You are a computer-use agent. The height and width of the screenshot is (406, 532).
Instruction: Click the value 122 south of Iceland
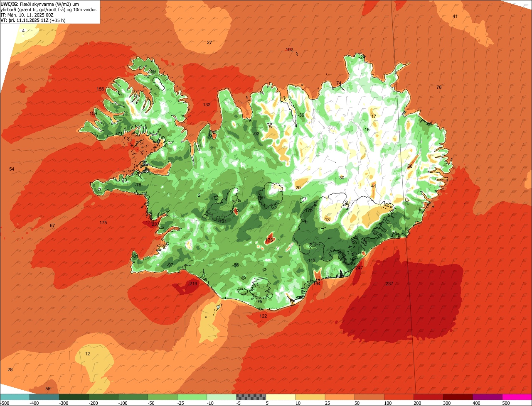tap(263, 316)
